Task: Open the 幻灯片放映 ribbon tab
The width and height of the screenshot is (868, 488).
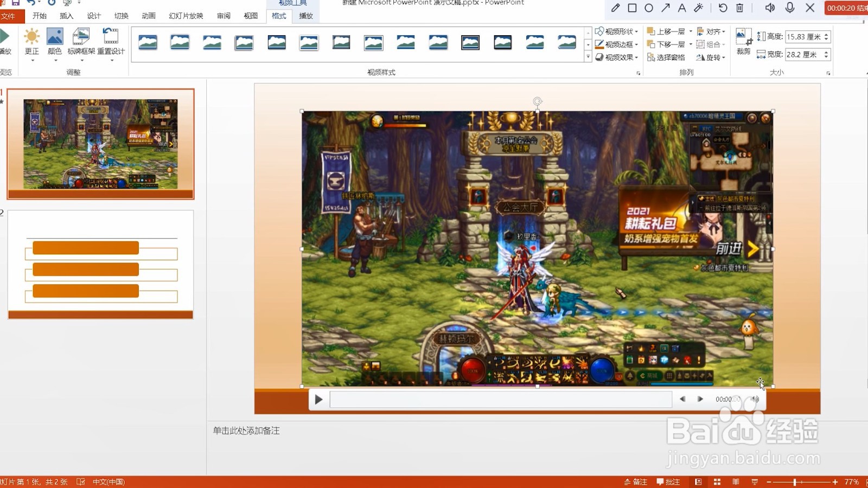Action: [186, 16]
